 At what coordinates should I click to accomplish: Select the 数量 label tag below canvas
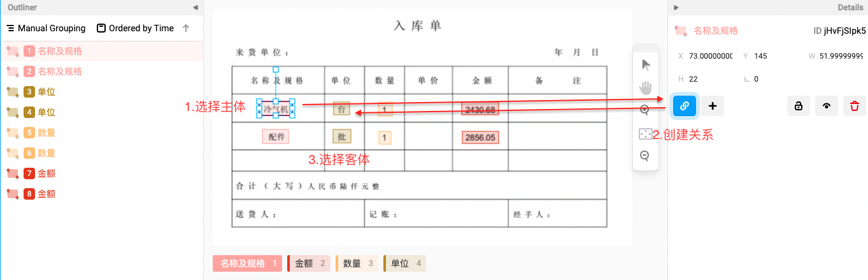pyautogui.click(x=357, y=263)
